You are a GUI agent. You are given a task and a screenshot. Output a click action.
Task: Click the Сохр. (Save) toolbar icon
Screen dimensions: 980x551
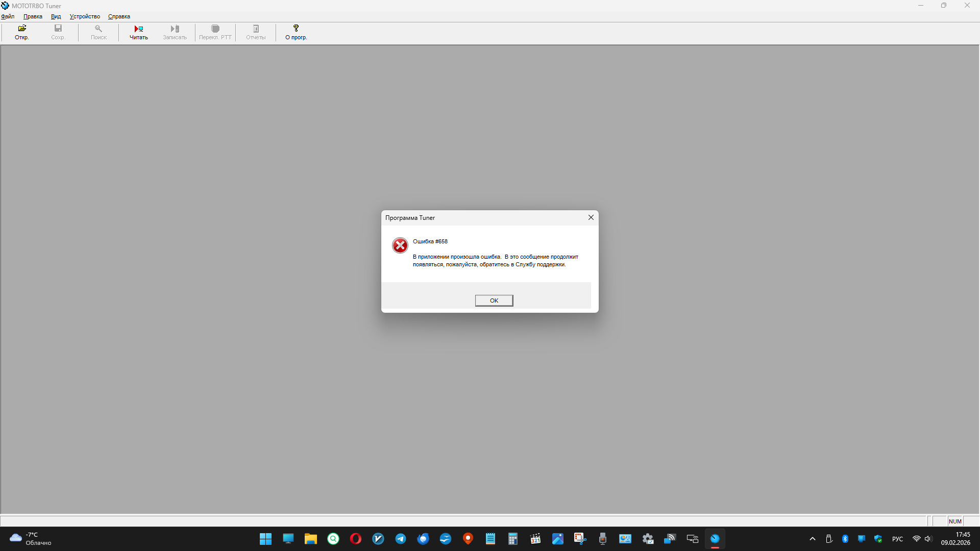point(58,32)
